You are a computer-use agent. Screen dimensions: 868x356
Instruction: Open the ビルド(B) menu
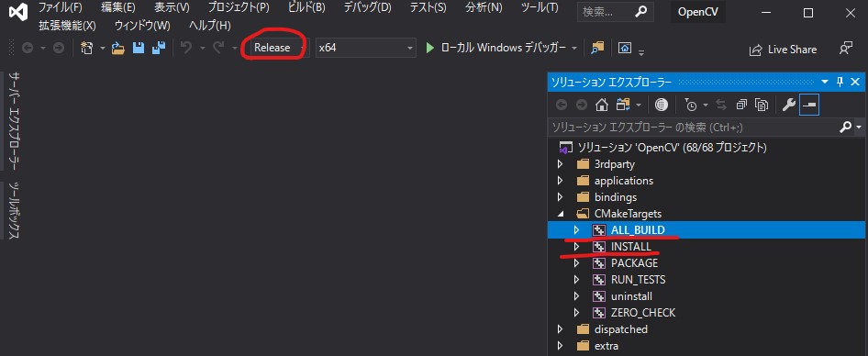click(x=306, y=8)
